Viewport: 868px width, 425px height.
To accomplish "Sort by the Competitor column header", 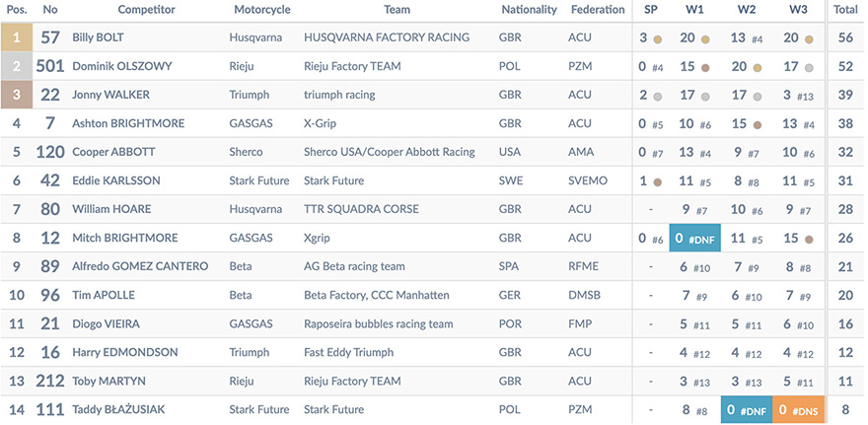I will pyautogui.click(x=146, y=10).
